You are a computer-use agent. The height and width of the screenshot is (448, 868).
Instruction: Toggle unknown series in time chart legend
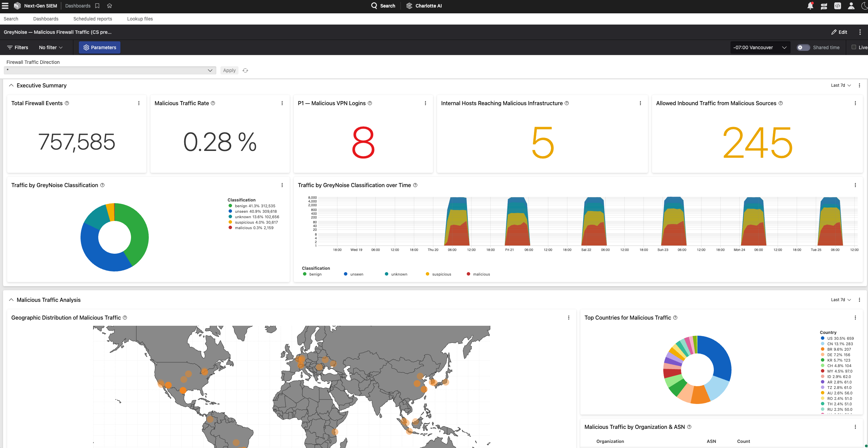click(x=396, y=274)
